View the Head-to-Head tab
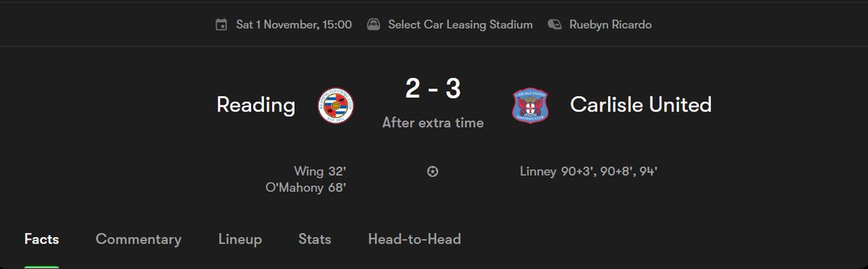Image resolution: width=868 pixels, height=269 pixels. (414, 239)
